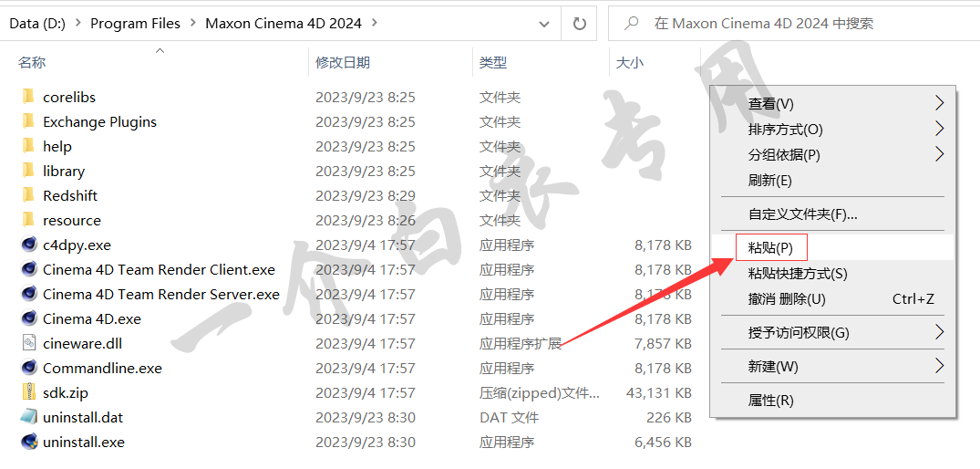Select the Exchange Plugins folder name

point(100,121)
